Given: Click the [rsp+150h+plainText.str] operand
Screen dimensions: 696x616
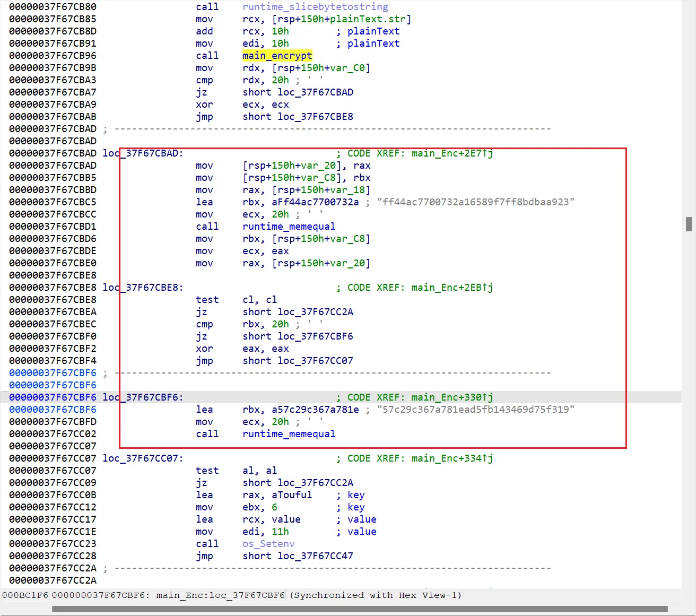Looking at the screenshot, I should pos(342,19).
